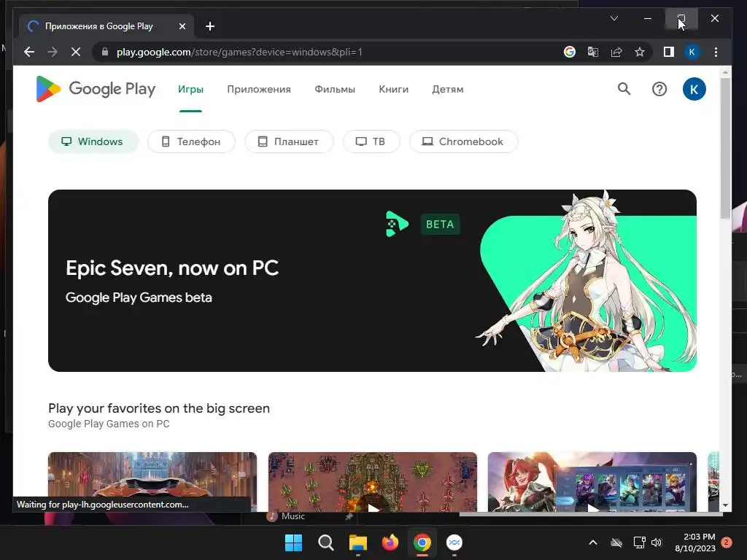747x560 pixels.
Task: Bookmark this tab with the star icon
Action: click(639, 52)
